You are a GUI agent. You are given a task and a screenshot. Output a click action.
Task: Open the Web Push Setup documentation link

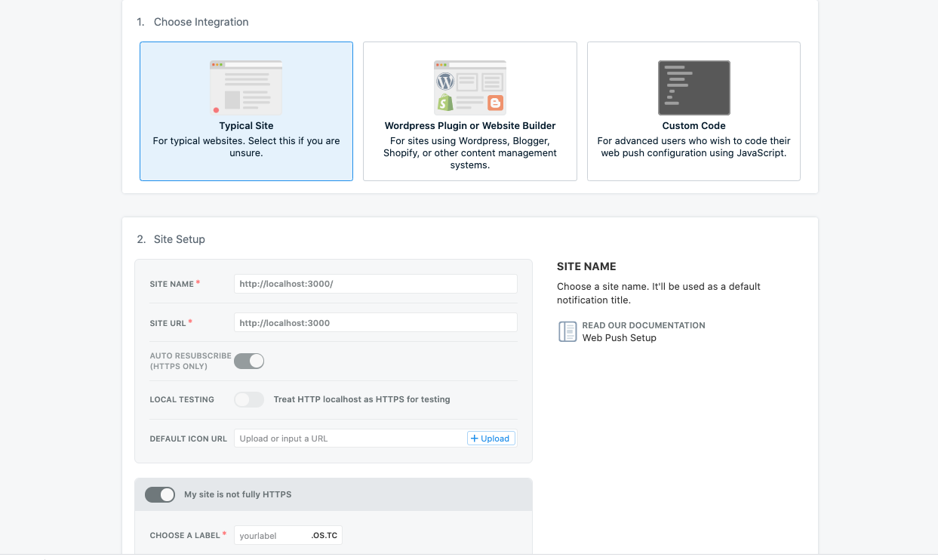pyautogui.click(x=619, y=338)
